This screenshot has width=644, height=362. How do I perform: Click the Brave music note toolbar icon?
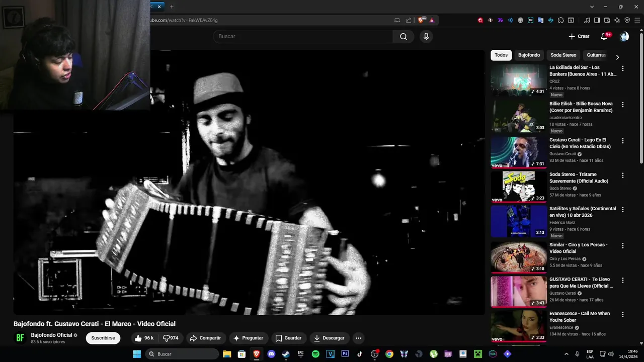click(587, 20)
